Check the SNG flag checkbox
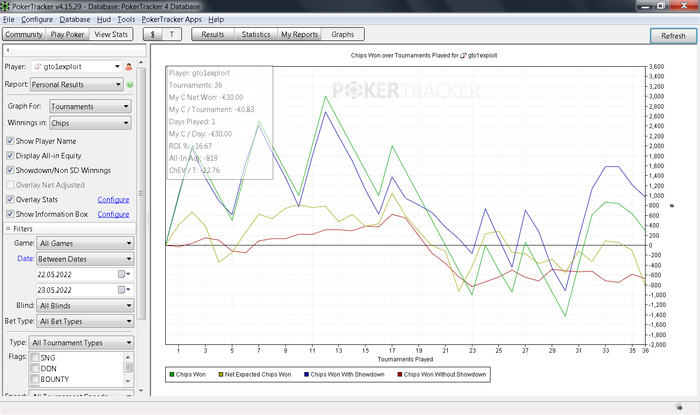Screen dimensions: 700x415 (x=34, y=357)
